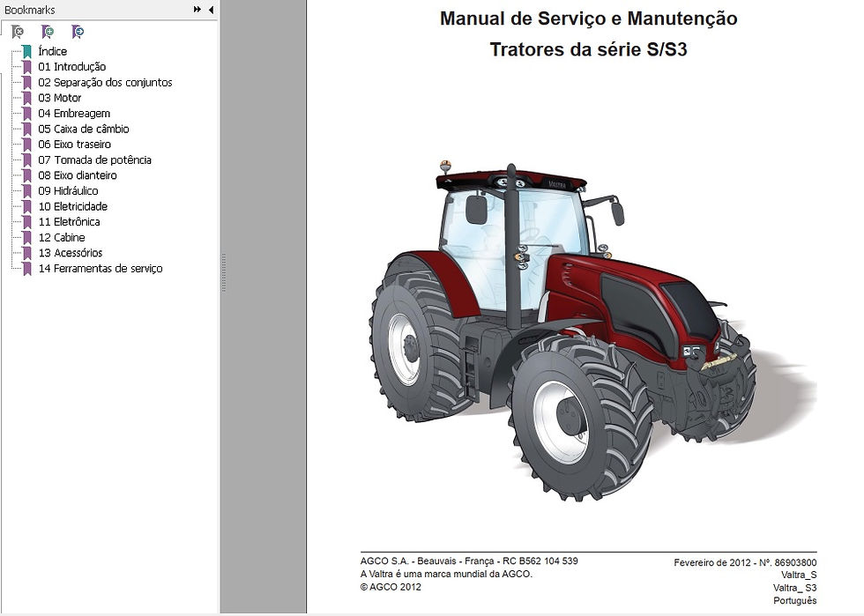Open 10 Eletricidade bookmark
The height and width of the screenshot is (616, 864).
coord(72,206)
